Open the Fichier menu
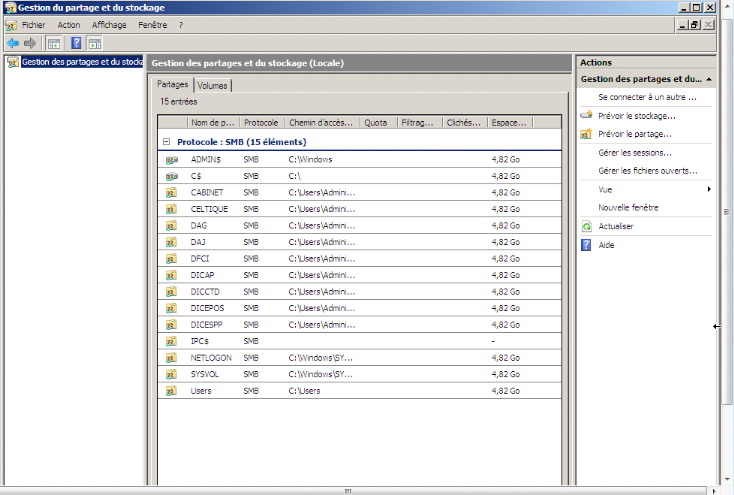Screen dimensions: 734x495 (33, 25)
